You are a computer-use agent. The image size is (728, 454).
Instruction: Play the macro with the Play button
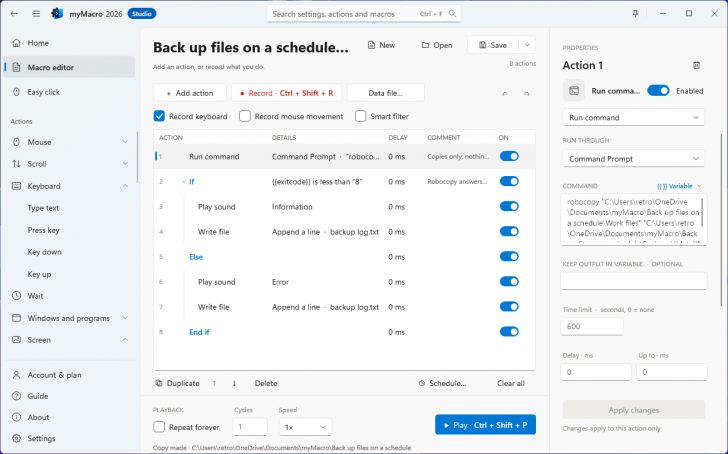coord(485,425)
